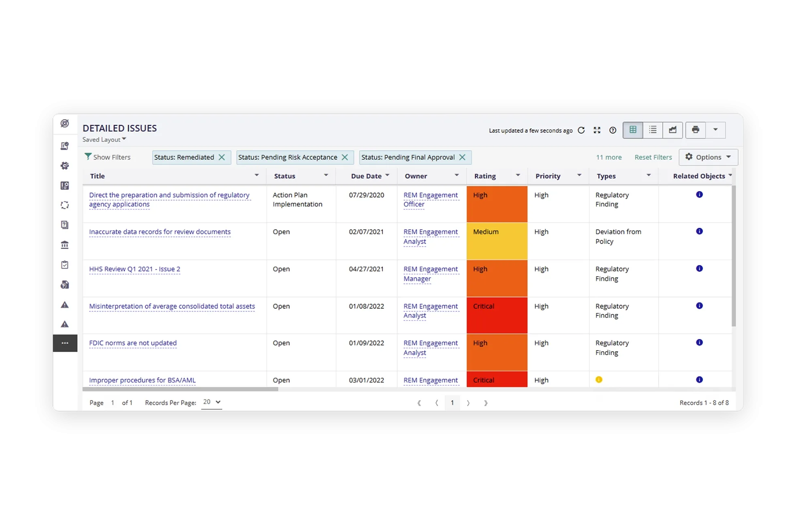Switch to chart view

[672, 130]
